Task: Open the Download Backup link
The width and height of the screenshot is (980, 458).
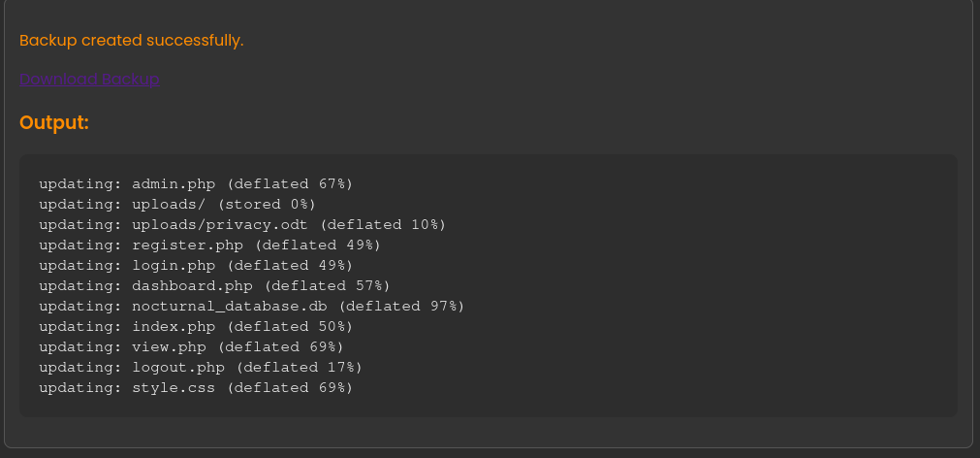Action: (x=89, y=80)
